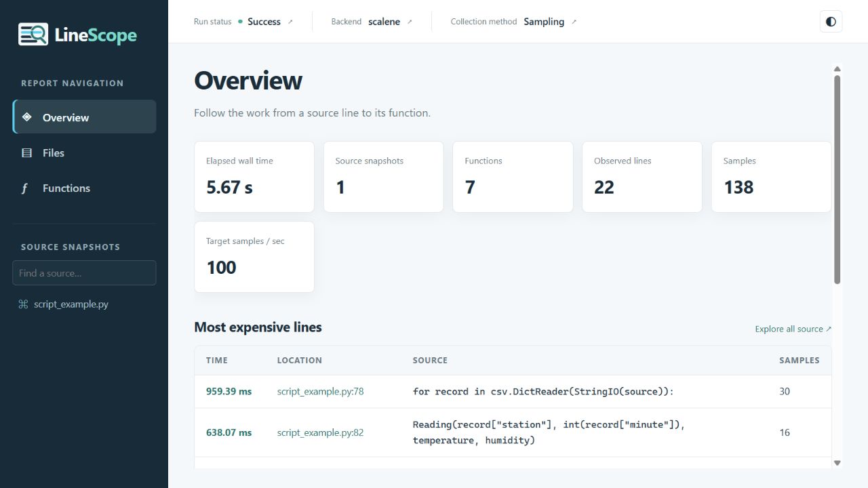Click the TIME column header
868x488 pixels.
coord(217,361)
